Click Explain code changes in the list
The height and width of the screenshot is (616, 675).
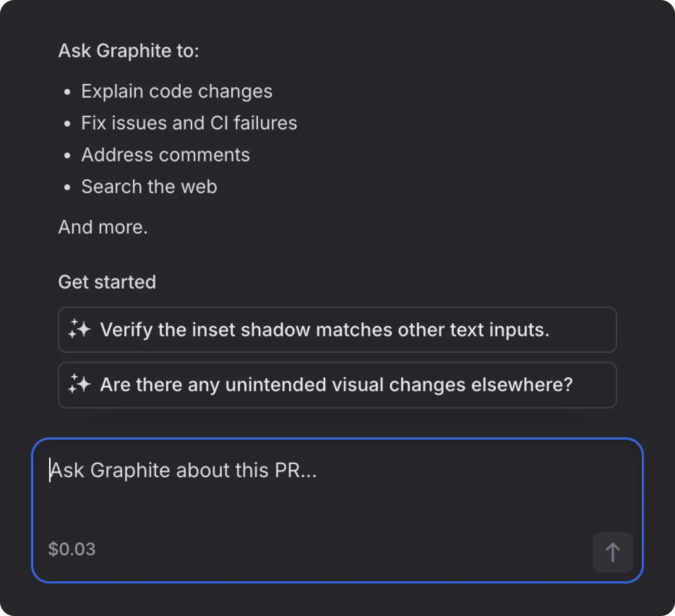tap(177, 91)
